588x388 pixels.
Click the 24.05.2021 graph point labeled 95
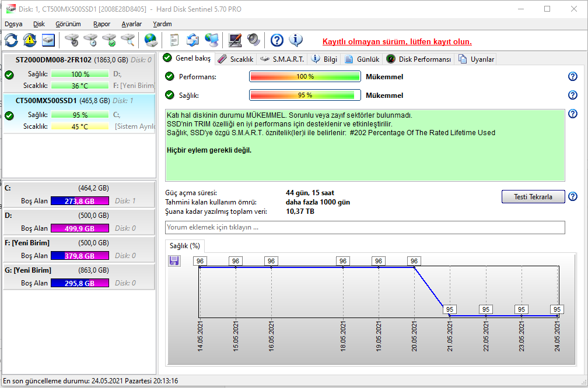(557, 316)
